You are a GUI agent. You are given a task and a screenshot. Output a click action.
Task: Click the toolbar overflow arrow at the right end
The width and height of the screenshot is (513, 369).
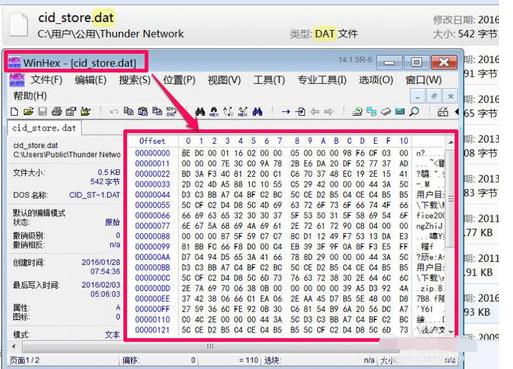pos(457,112)
